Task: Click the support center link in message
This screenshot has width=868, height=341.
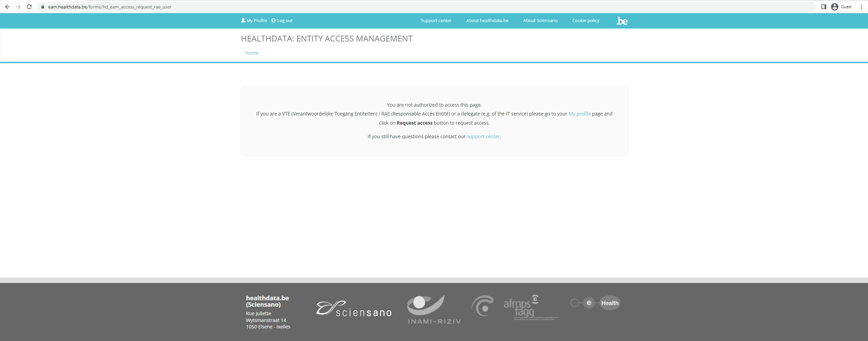Action: (483, 137)
